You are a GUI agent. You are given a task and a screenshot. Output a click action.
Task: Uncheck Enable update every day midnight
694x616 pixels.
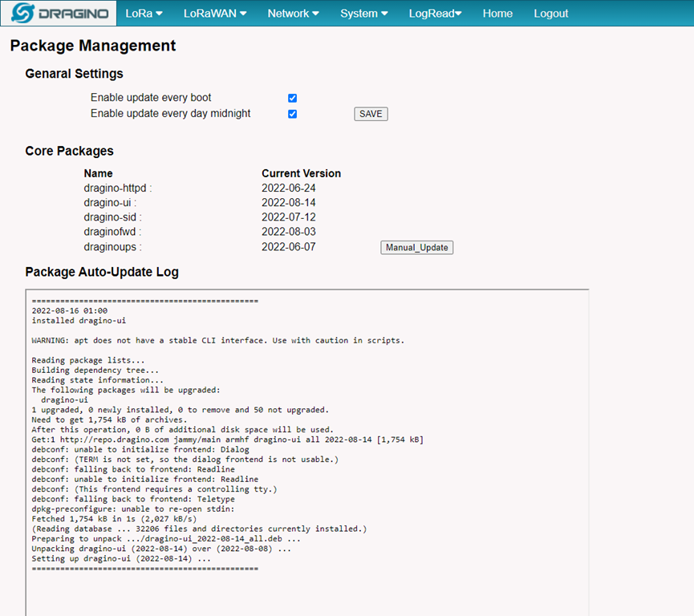pos(293,114)
